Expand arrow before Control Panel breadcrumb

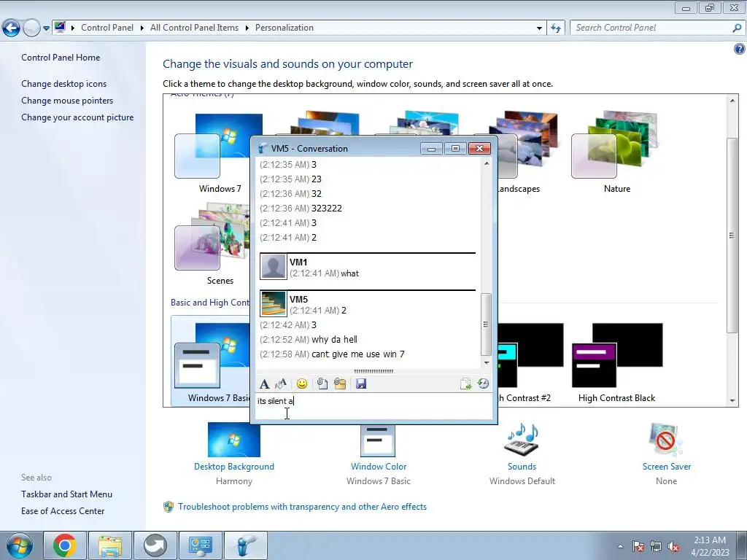coord(73,28)
